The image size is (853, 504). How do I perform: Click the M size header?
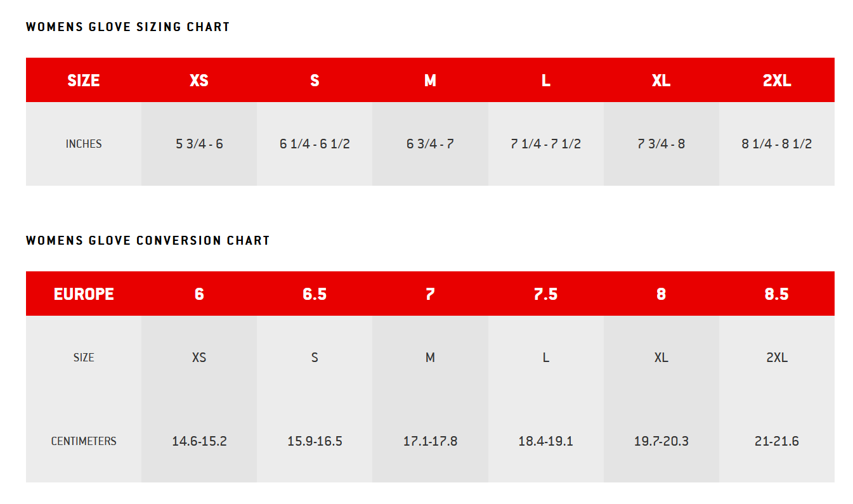point(430,81)
